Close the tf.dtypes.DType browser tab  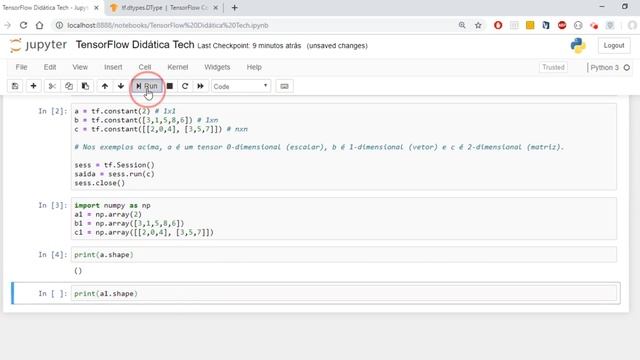[x=216, y=8]
